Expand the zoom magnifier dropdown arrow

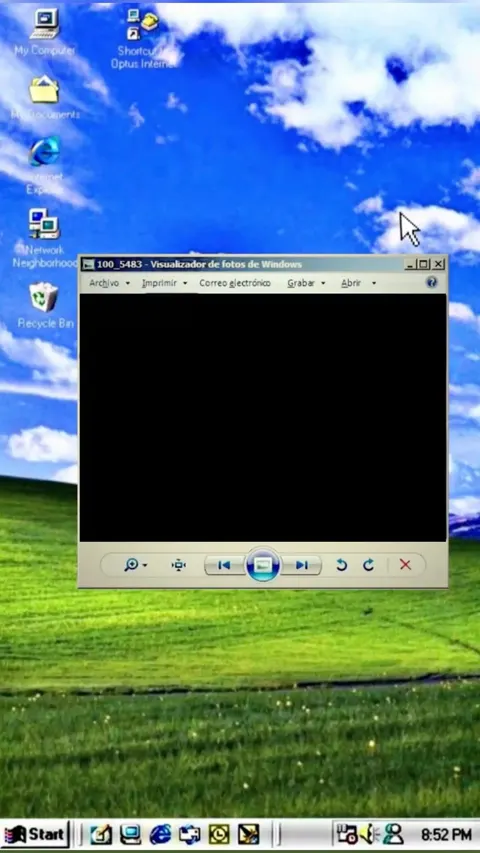point(145,566)
